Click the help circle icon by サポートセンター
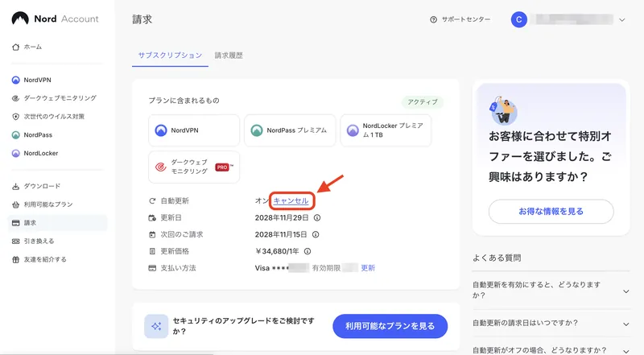This screenshot has height=355, width=644. pyautogui.click(x=433, y=19)
